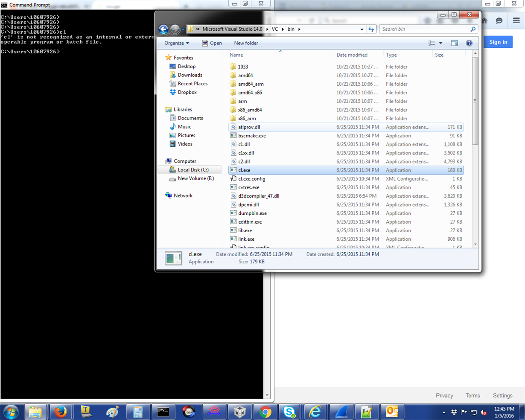Click the change view icon
The image size is (525, 420).
coord(432,43)
